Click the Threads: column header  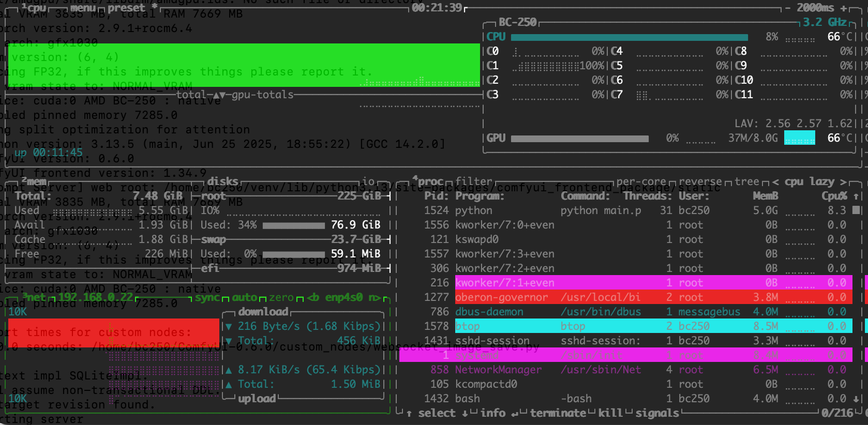(648, 196)
